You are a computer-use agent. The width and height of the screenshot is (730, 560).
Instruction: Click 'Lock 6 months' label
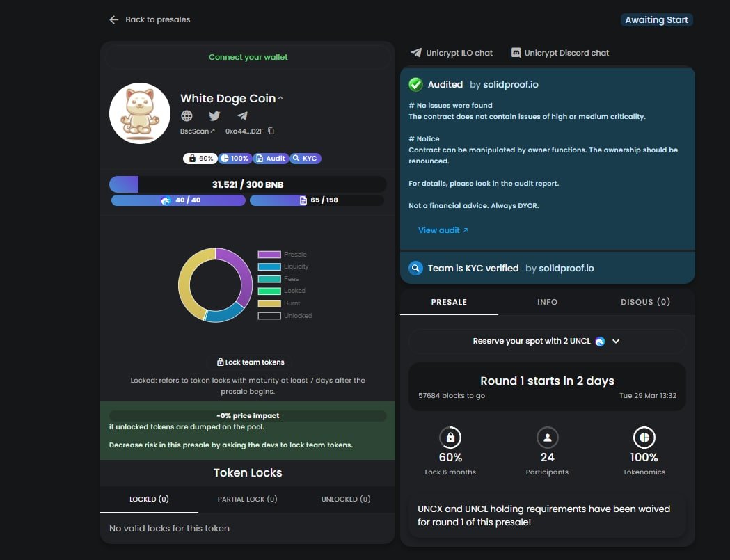coord(450,472)
